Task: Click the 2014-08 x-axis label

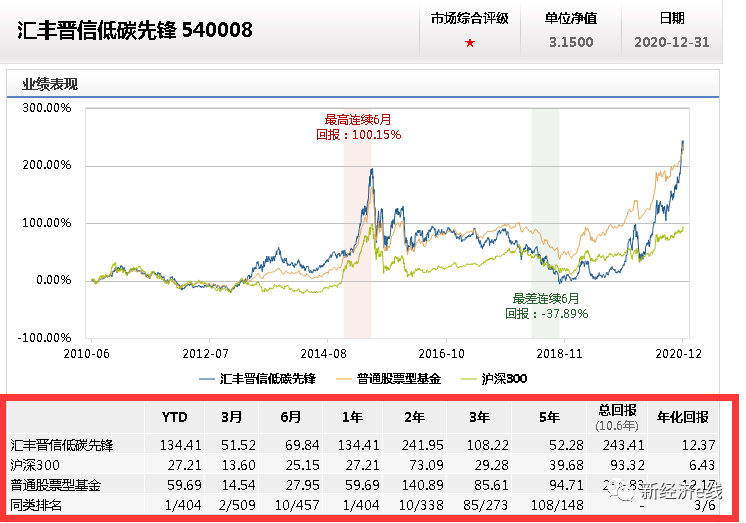Action: click(x=324, y=354)
